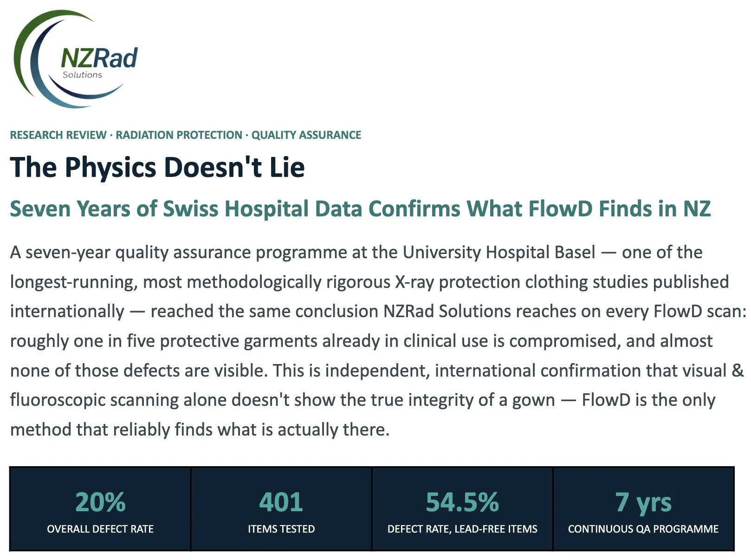Click the headline The Physics Doesn't Lie
This screenshot has height=560, width=751.
pos(157,167)
